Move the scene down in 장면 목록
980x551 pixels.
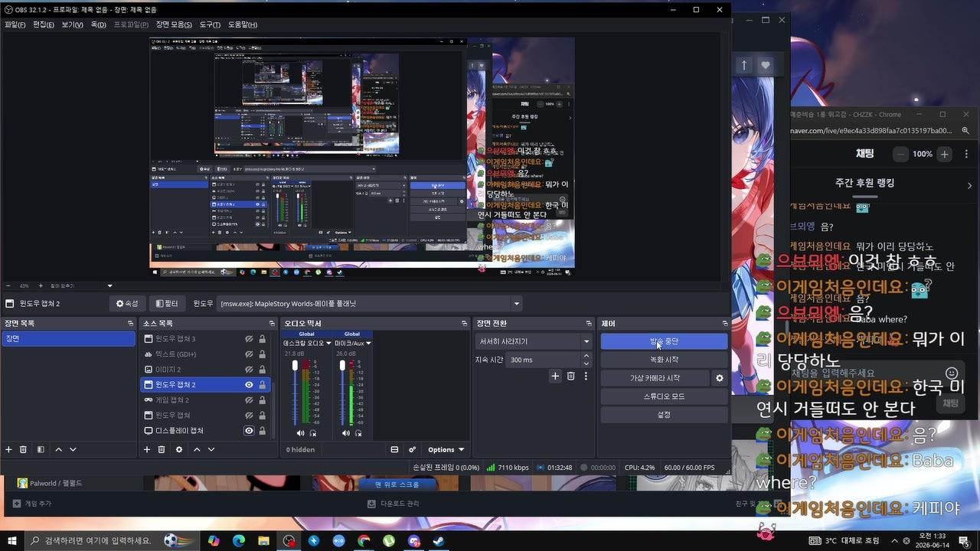[x=73, y=449]
